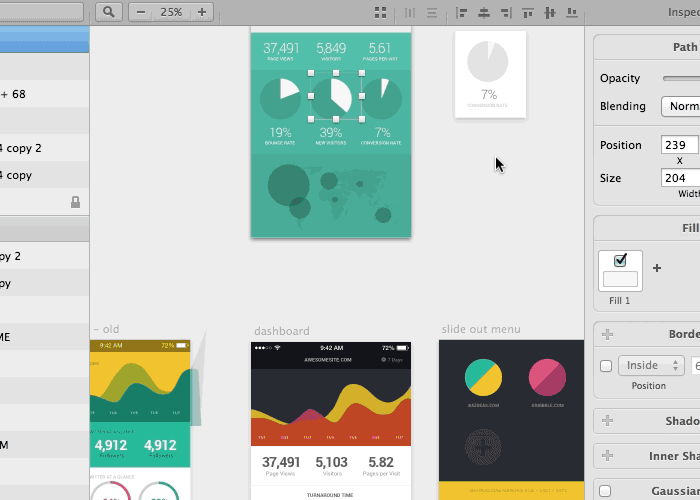Click the 7% conversion rate pie on teal artboard

(382, 99)
